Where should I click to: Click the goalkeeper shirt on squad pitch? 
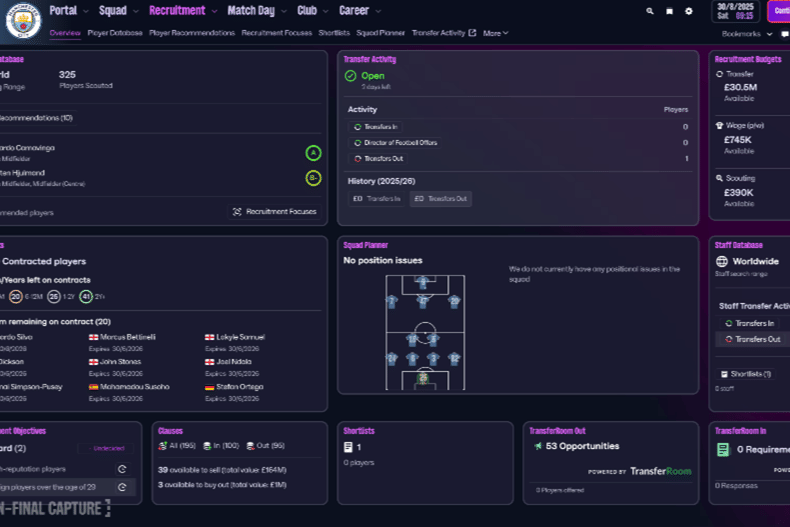click(423, 378)
